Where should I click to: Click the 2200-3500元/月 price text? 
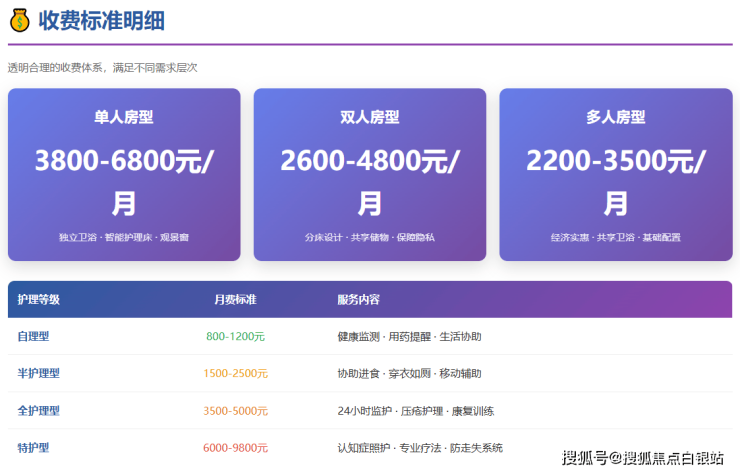[x=615, y=180]
